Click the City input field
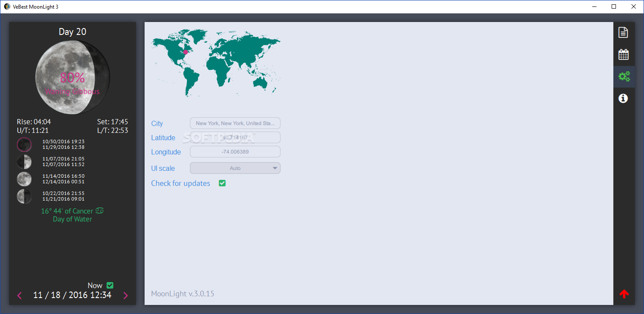 (x=235, y=123)
